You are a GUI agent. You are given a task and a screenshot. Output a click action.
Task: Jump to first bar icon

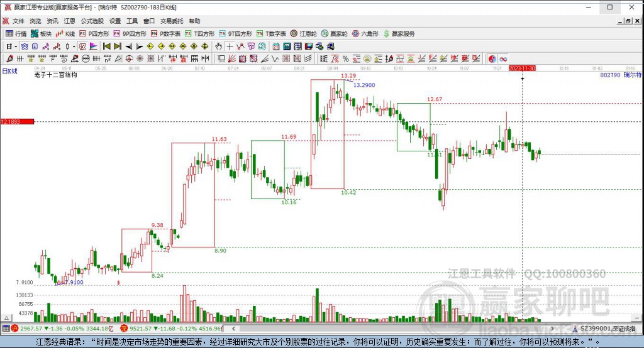pos(107,46)
